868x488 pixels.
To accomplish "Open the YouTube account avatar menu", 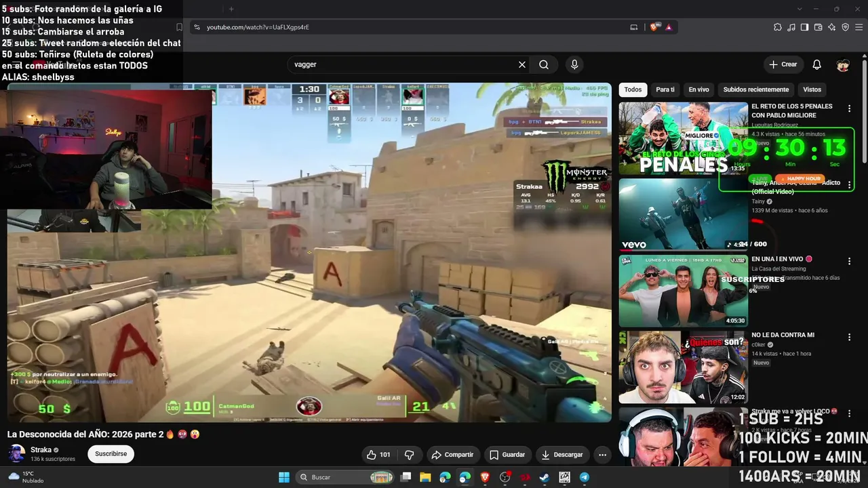I will pos(843,64).
